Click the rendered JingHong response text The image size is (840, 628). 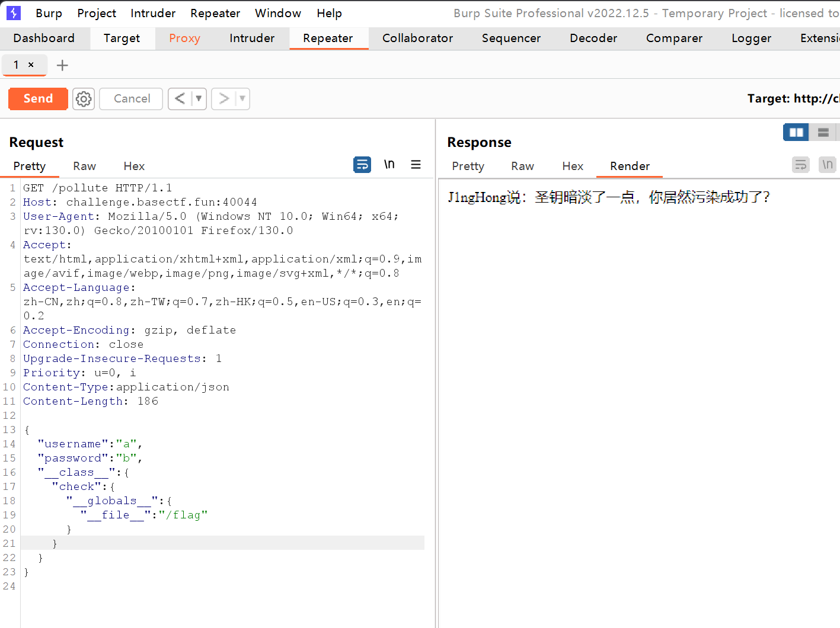[x=609, y=197]
